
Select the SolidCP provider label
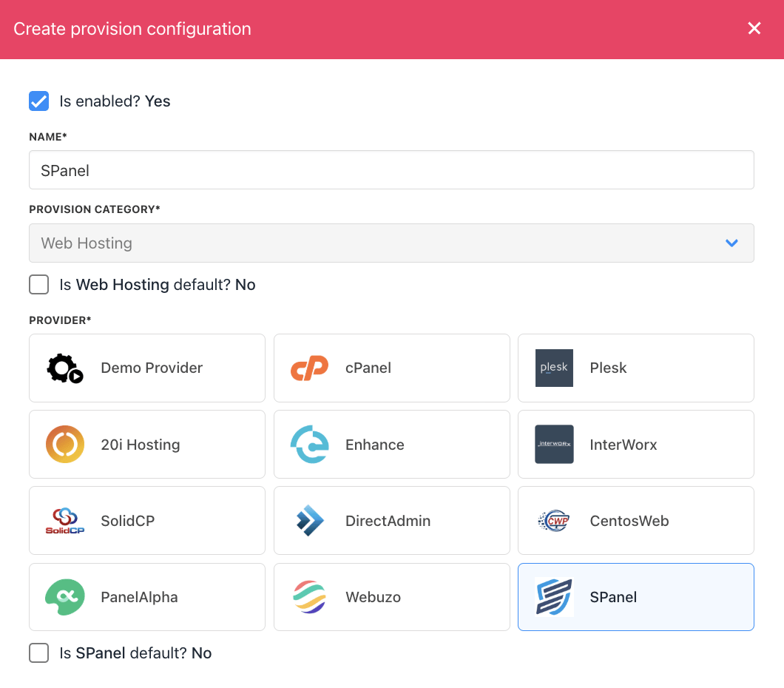point(127,521)
